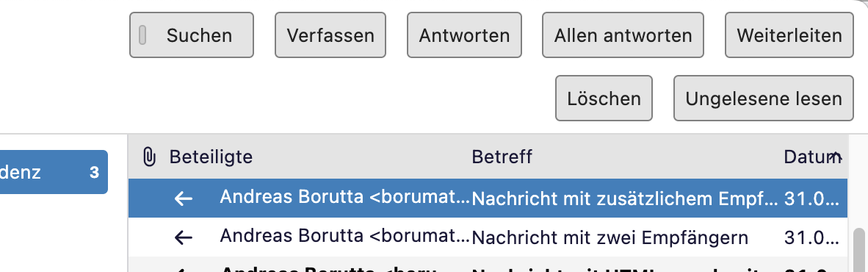The height and width of the screenshot is (272, 868).
Task: Click the Ungelesene lesen button
Action: pos(764,98)
